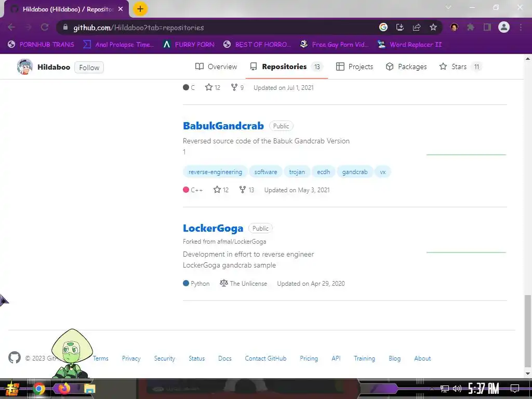532x399 pixels.
Task: Open the extensions puzzle icon
Action: click(471, 27)
